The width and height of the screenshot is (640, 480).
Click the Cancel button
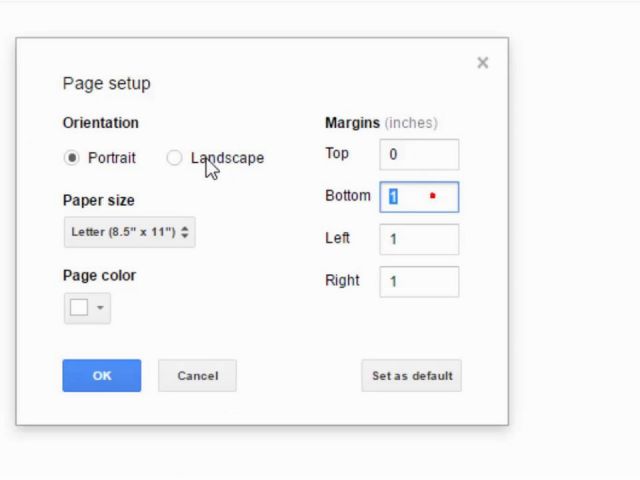[x=197, y=376]
